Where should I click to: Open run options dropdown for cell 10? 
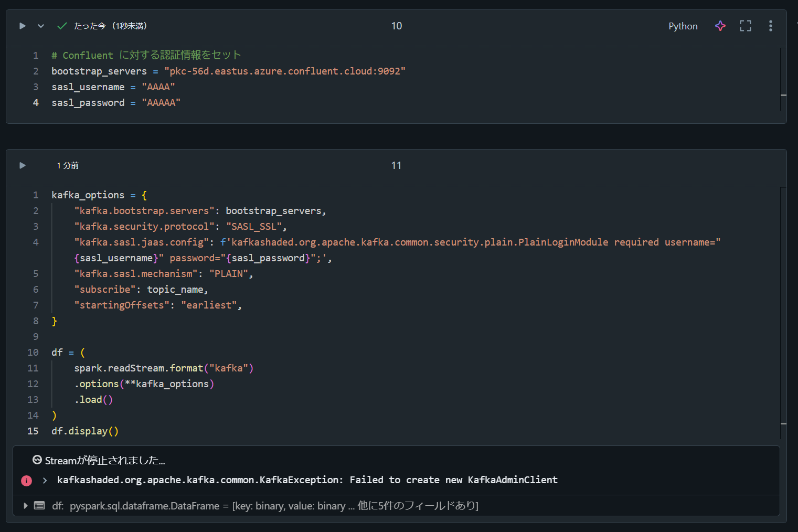41,26
